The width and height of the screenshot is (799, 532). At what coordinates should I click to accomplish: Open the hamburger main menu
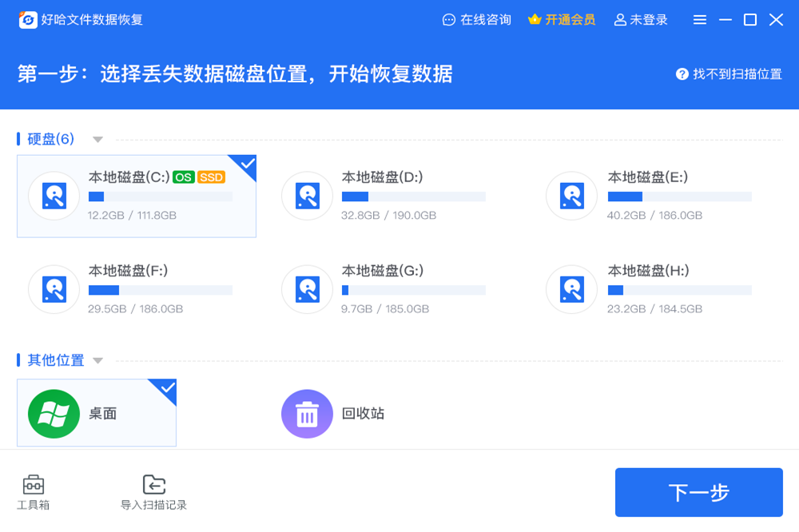[x=700, y=20]
